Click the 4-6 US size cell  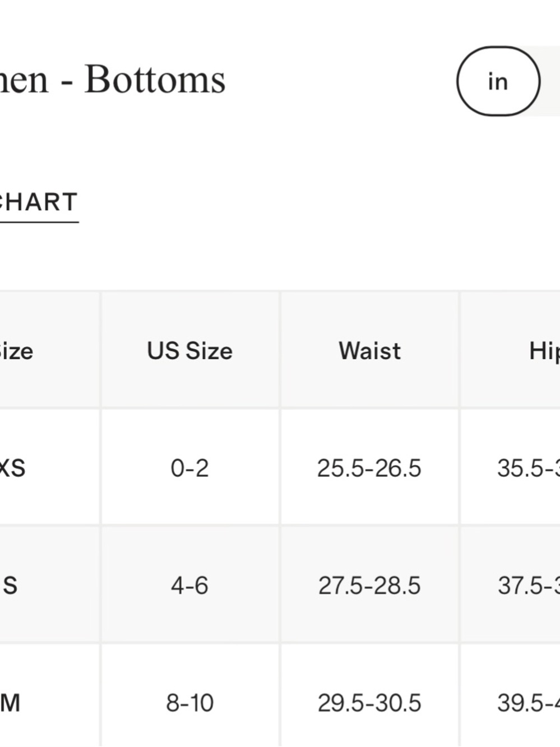pos(189,586)
